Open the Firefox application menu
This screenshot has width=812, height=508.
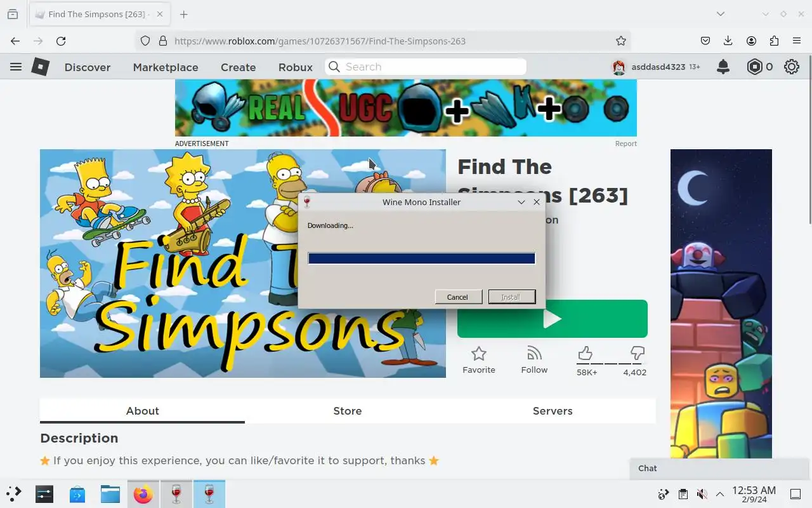pos(797,41)
